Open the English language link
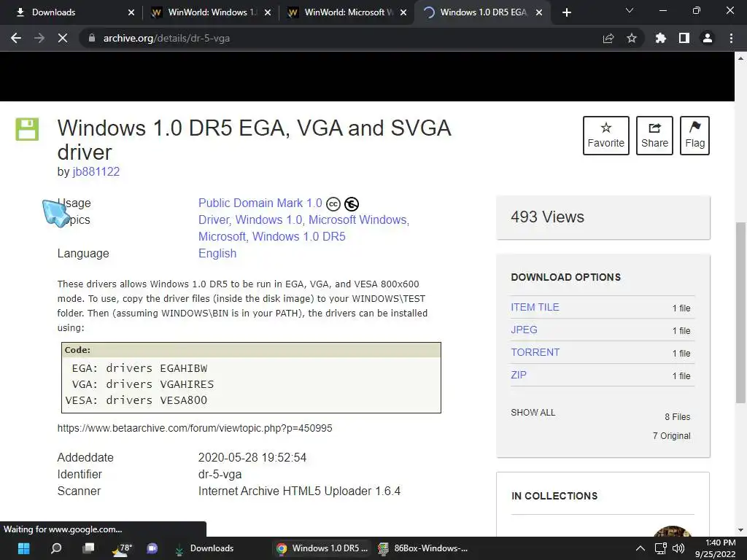The image size is (747, 560). (217, 253)
